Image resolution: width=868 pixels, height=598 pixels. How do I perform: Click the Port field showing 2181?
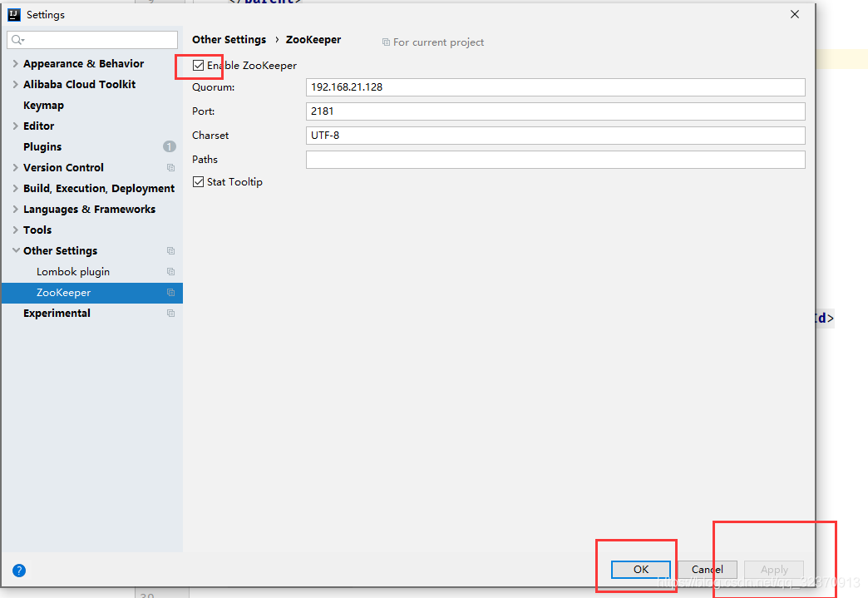(x=555, y=111)
